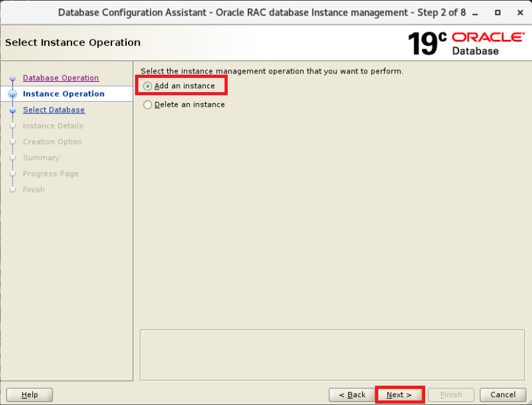
Task: Click the empty message area at the bottom
Action: 332,355
